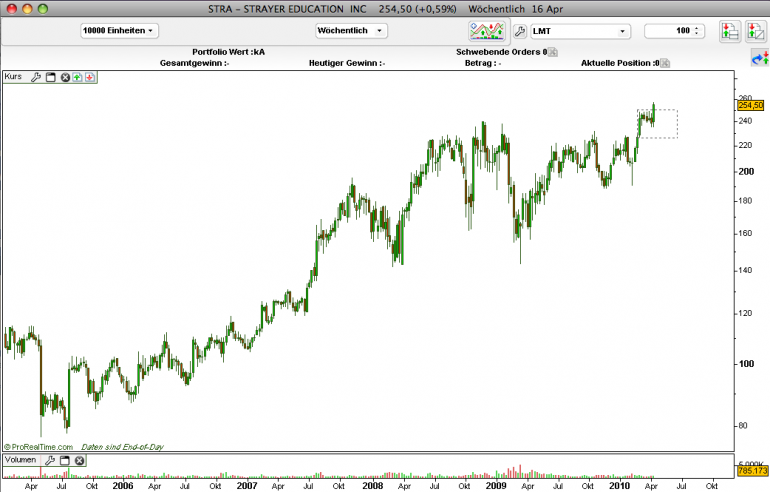
Task: Click the yellow 785.173 volume label
Action: (752, 471)
